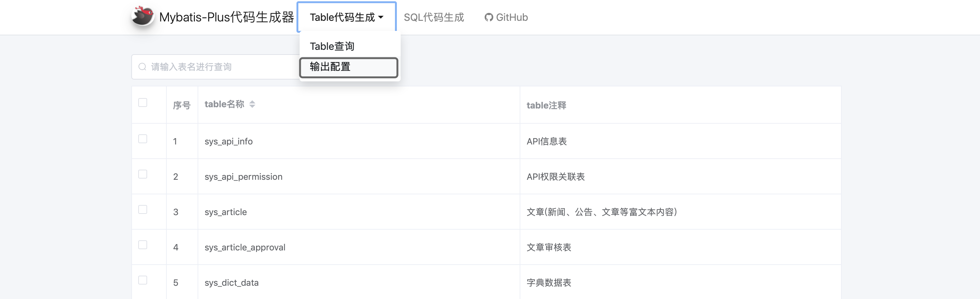Click the table名称 column header
The height and width of the screenshot is (299, 980).
[x=224, y=104]
